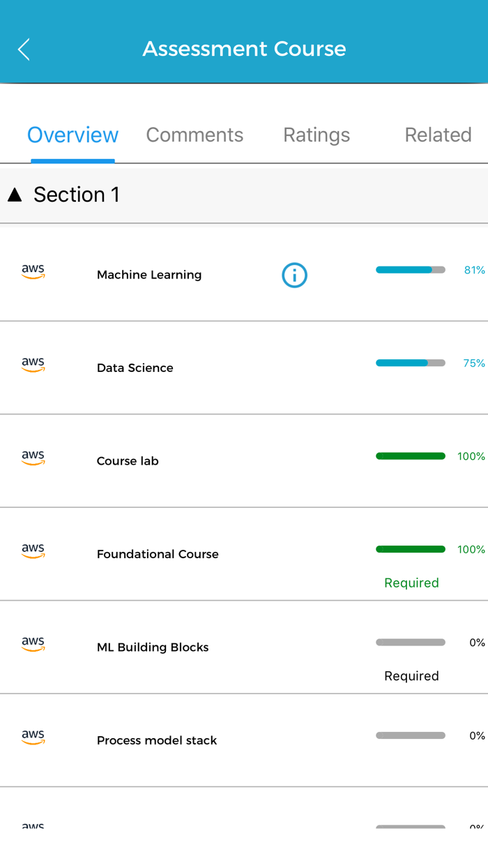Click AWS logo beside Data Science
This screenshot has height=868, width=488.
pos(33,364)
